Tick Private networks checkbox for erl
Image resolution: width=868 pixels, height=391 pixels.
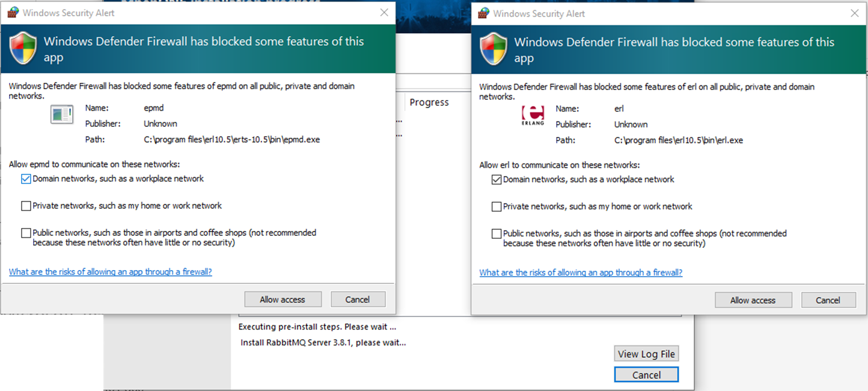point(497,206)
